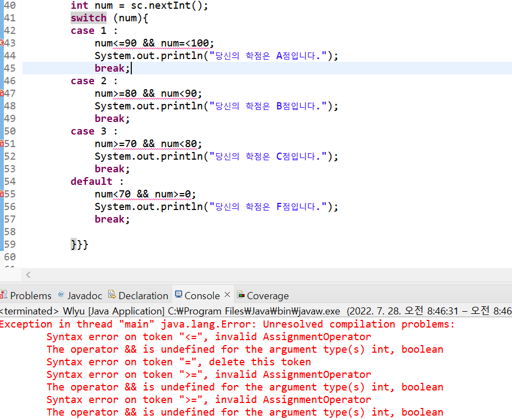The width and height of the screenshot is (512, 420).
Task: Click console error about token "<="
Action: coord(208,337)
